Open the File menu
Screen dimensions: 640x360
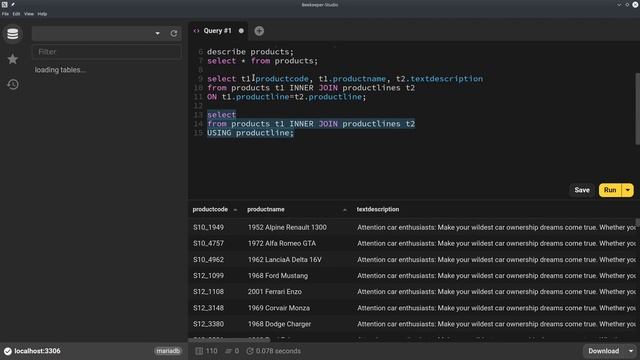point(5,14)
